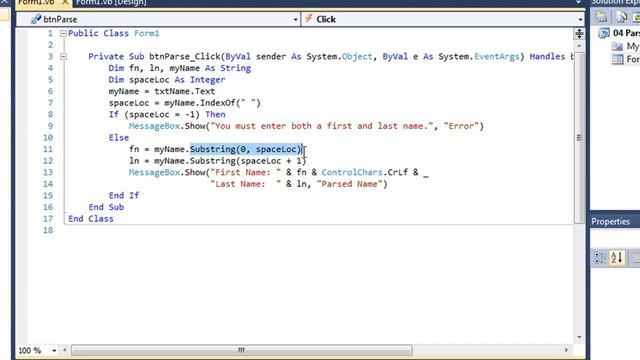The image size is (640, 360).
Task: Click the line 'Dim fn, ln, myName As String'
Action: click(x=180, y=68)
